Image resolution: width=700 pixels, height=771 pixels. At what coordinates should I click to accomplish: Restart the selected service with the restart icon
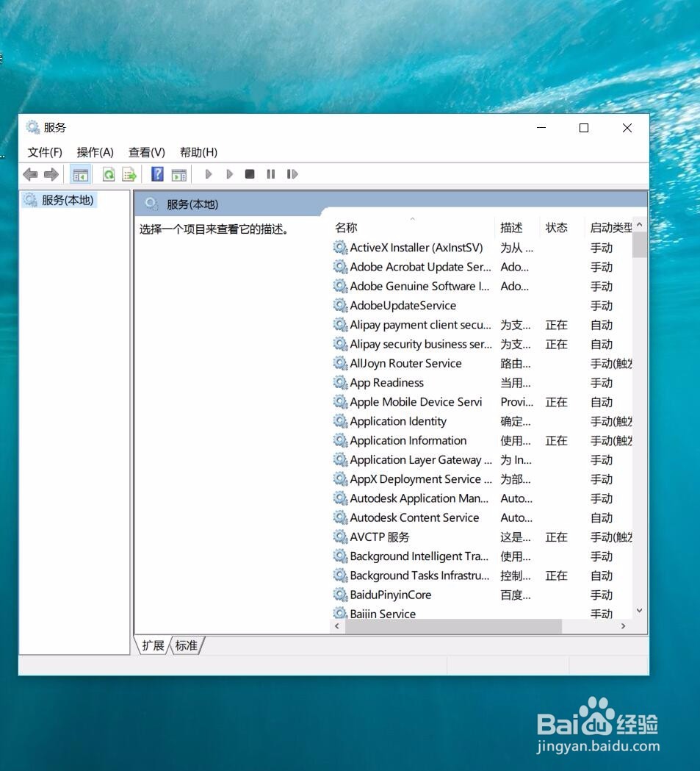pyautogui.click(x=292, y=173)
